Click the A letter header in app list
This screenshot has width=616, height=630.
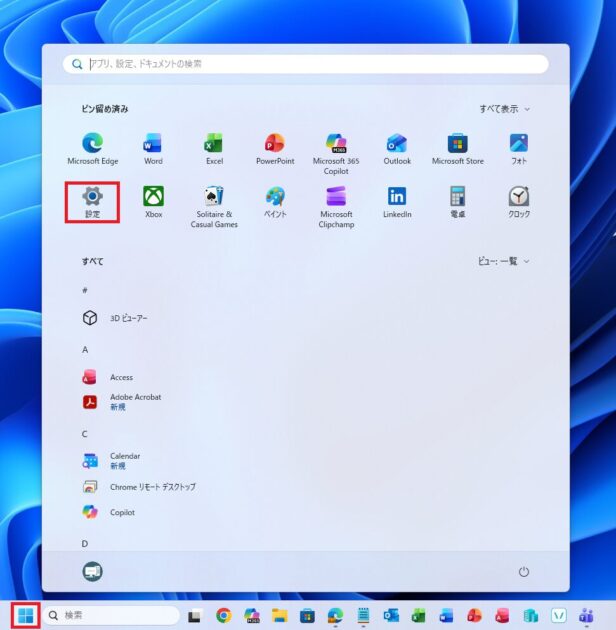85,350
